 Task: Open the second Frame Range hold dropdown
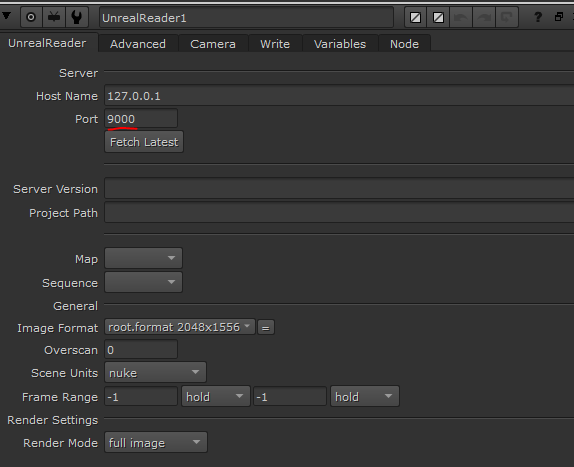(365, 396)
